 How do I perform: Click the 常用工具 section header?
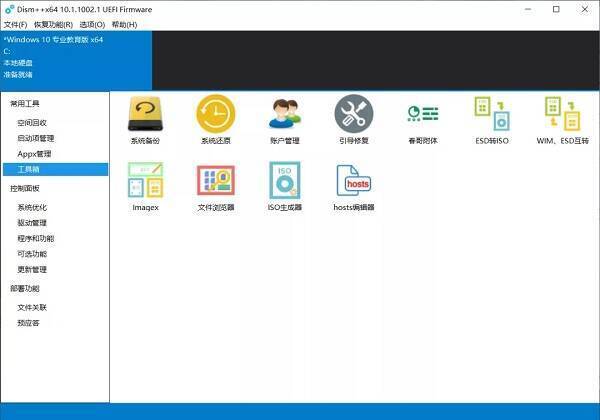pyautogui.click(x=24, y=103)
